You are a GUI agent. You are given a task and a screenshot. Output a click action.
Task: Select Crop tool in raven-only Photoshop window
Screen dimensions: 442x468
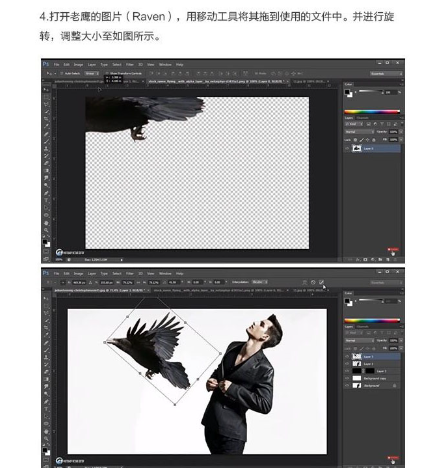click(46, 119)
